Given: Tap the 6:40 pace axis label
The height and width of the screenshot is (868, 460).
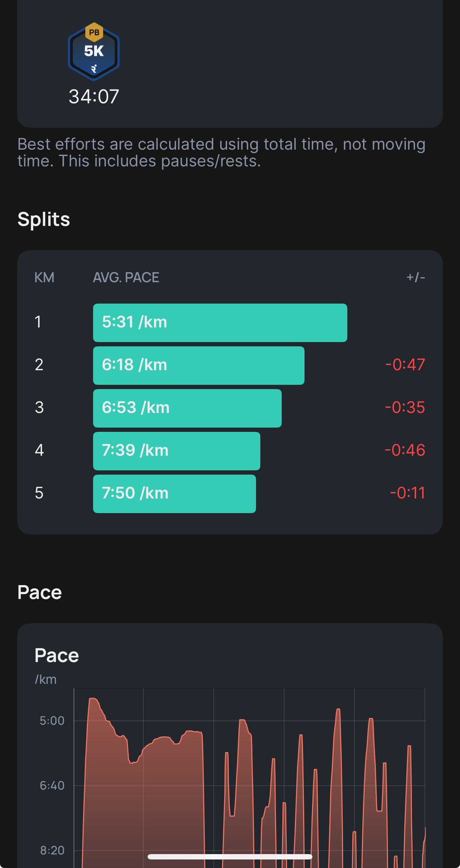Looking at the screenshot, I should tap(52, 786).
